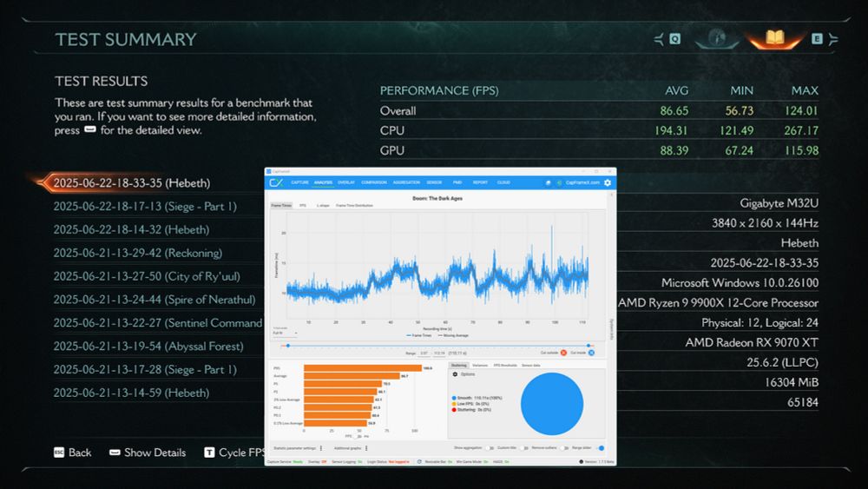The height and width of the screenshot is (489, 868).
Task: Toggle Show aggregation switch
Action: (490, 448)
